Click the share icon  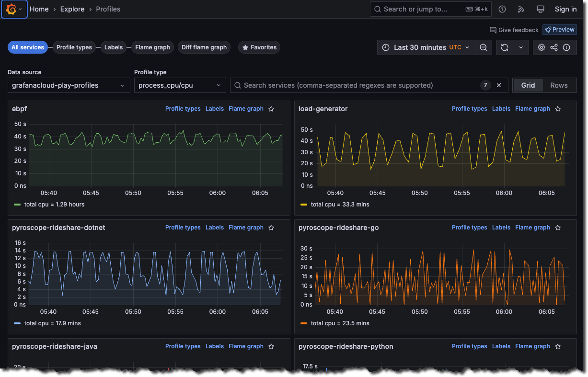pyautogui.click(x=554, y=47)
